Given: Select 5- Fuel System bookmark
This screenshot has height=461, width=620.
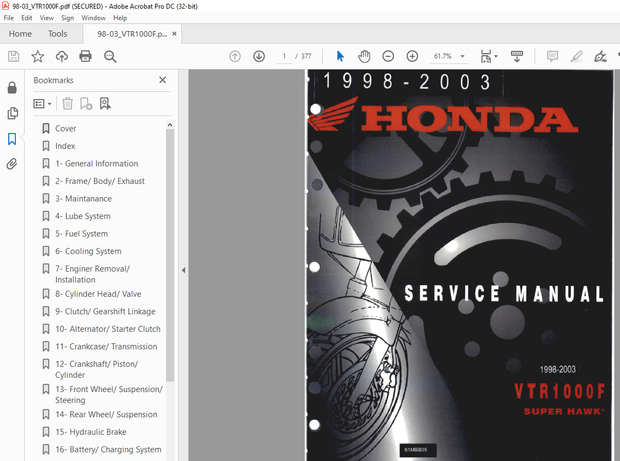Looking at the screenshot, I should (x=81, y=233).
